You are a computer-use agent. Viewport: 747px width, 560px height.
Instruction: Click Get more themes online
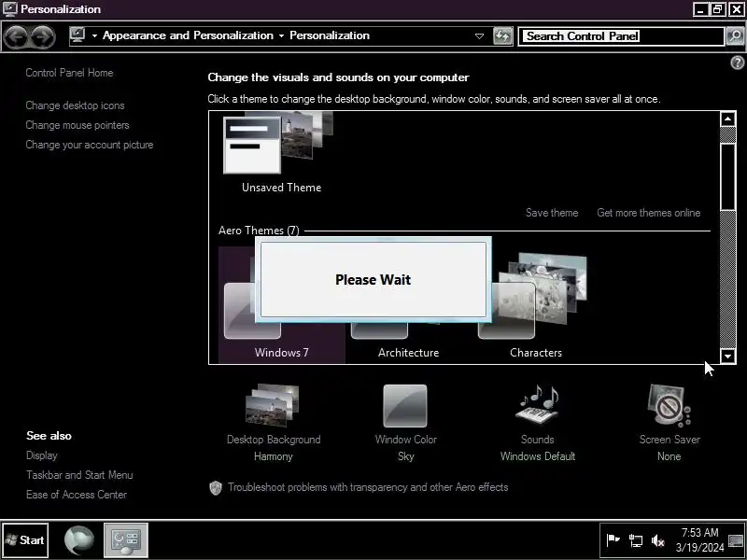(x=648, y=213)
